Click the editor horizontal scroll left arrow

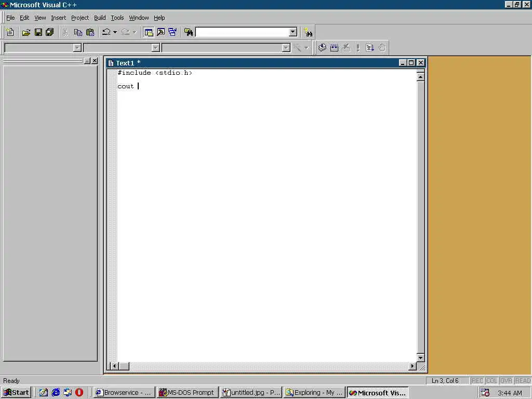(114, 366)
